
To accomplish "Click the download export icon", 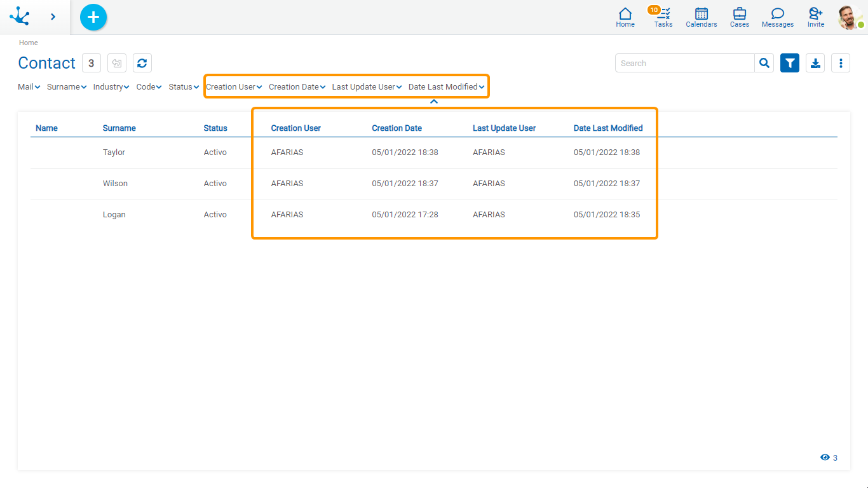I will click(815, 63).
